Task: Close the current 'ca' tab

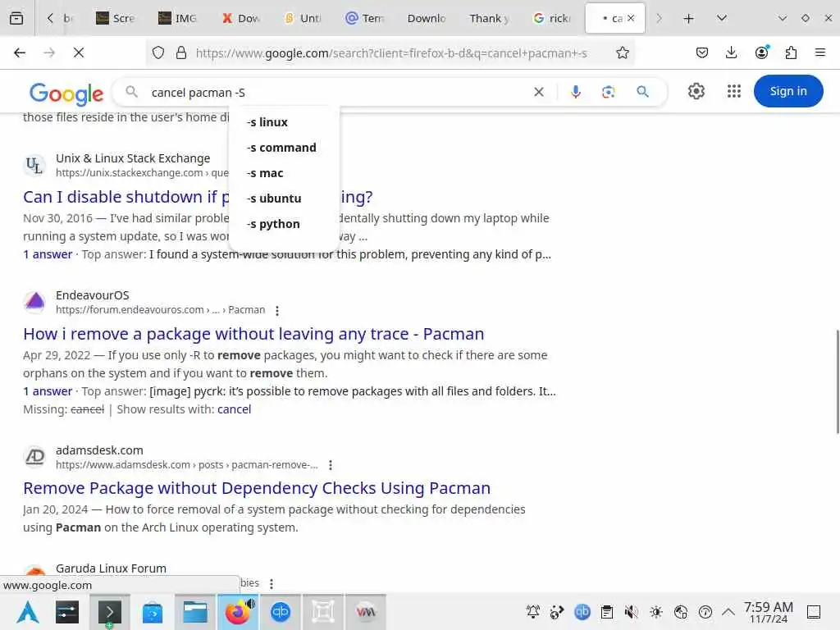Action: pyautogui.click(x=631, y=18)
